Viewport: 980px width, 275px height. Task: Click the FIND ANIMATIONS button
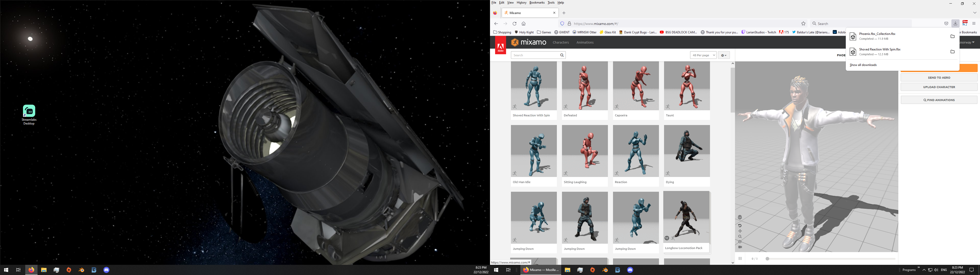(x=939, y=100)
